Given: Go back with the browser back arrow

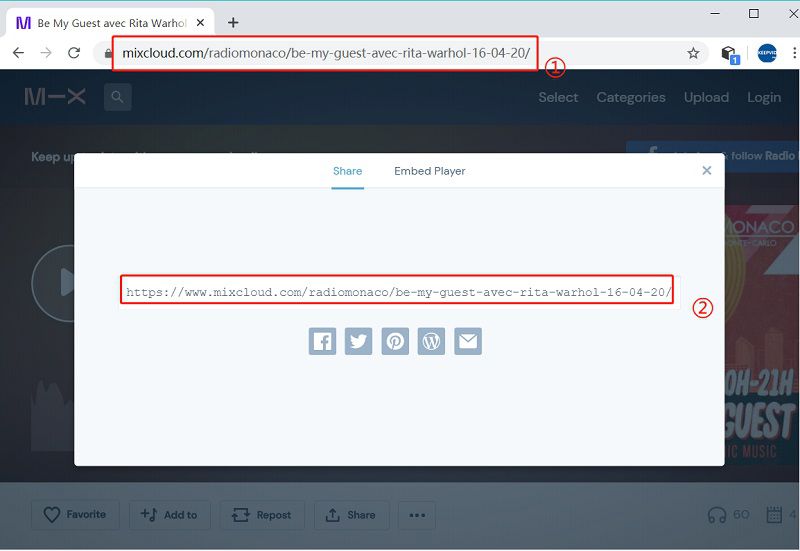Looking at the screenshot, I should [x=18, y=53].
